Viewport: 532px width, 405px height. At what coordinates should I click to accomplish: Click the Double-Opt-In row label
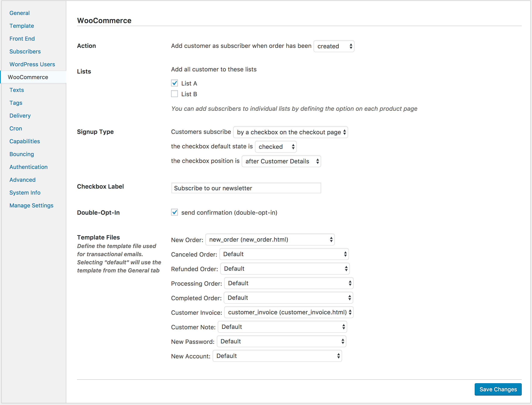pos(98,213)
